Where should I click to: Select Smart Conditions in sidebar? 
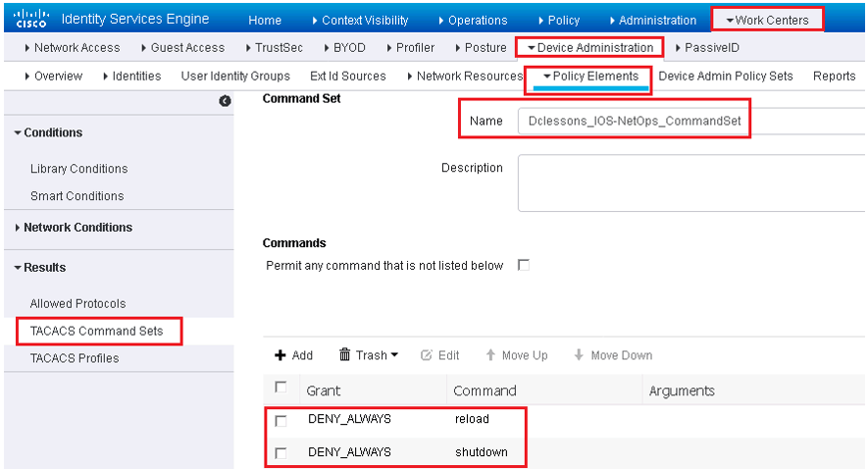coord(77,196)
